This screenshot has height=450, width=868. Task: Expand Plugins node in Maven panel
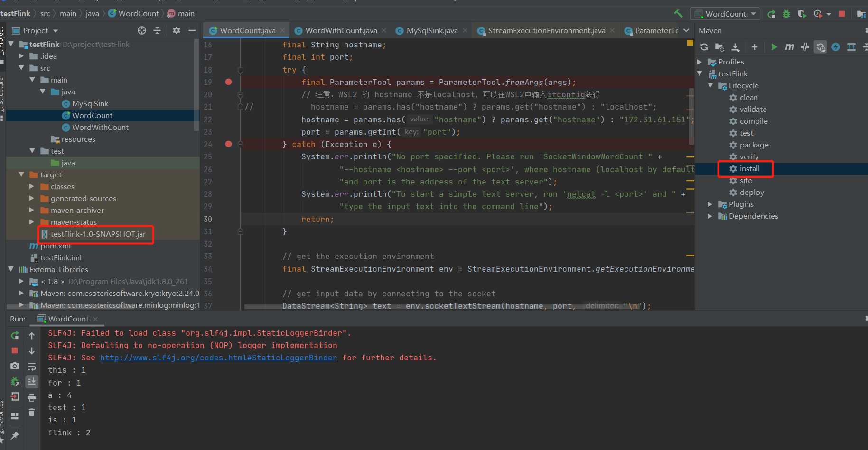coord(710,204)
